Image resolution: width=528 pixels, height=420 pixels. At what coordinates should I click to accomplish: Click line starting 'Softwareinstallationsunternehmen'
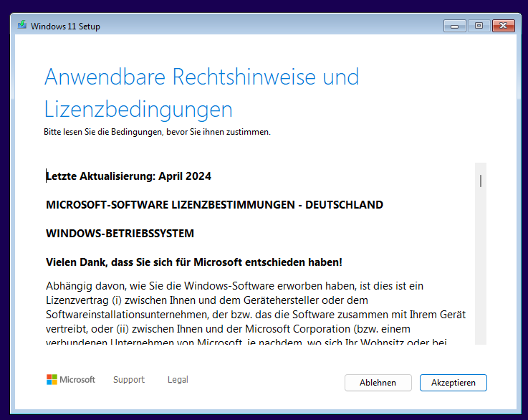[256, 315]
